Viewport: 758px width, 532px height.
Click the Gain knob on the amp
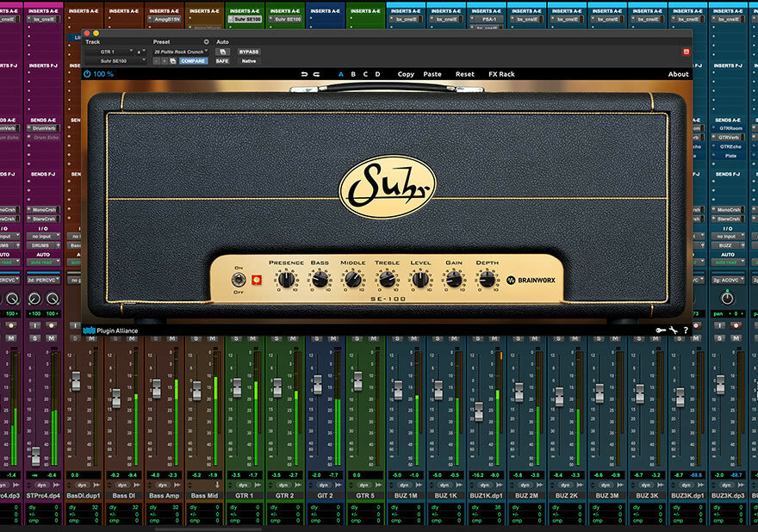click(453, 279)
